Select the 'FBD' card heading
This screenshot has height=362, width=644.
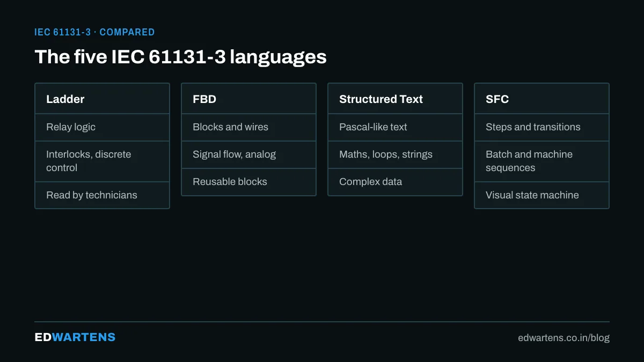coord(248,99)
